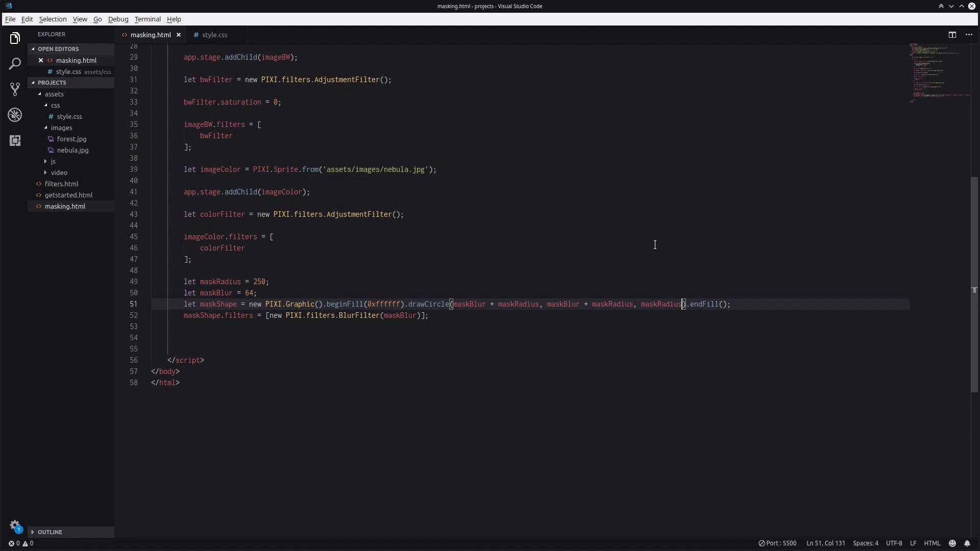Open the Source Control view

[x=15, y=89]
